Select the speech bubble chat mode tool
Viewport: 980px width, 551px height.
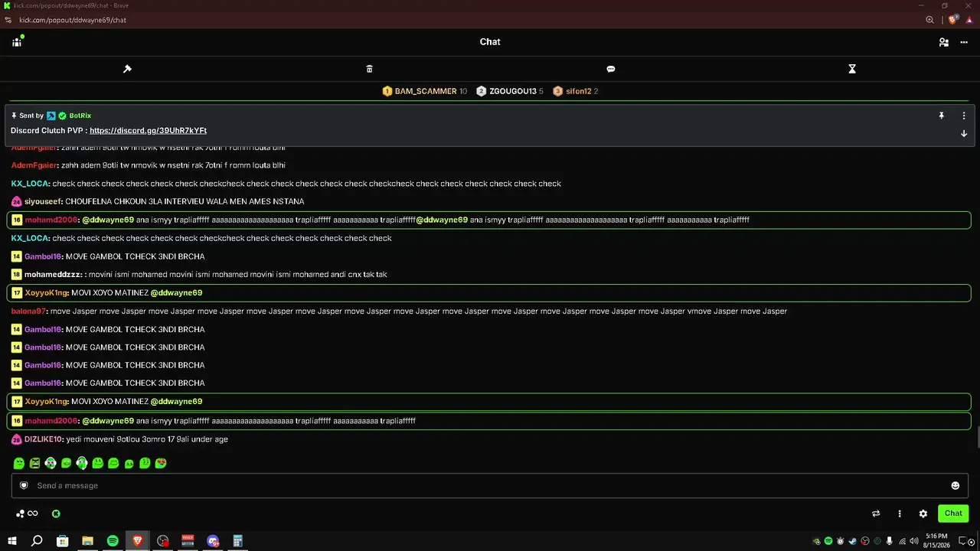point(611,69)
